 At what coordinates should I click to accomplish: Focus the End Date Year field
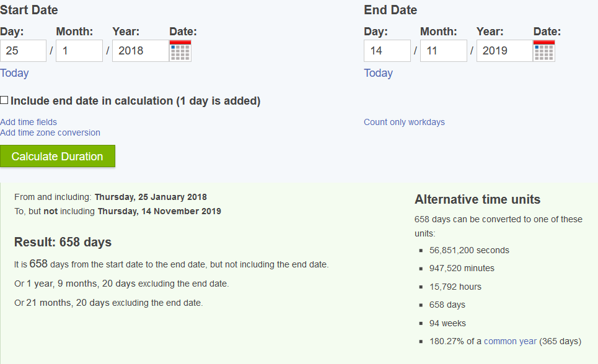tap(504, 51)
